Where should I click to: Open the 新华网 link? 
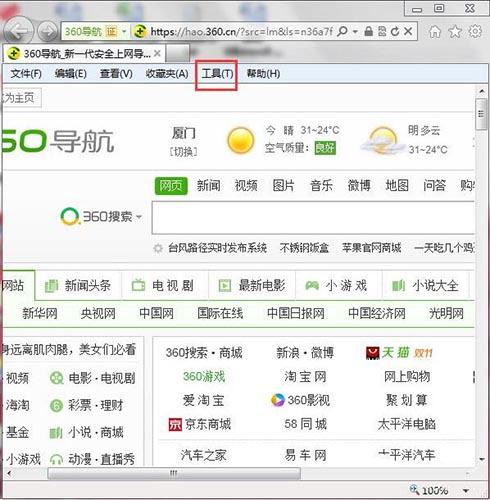click(x=40, y=314)
